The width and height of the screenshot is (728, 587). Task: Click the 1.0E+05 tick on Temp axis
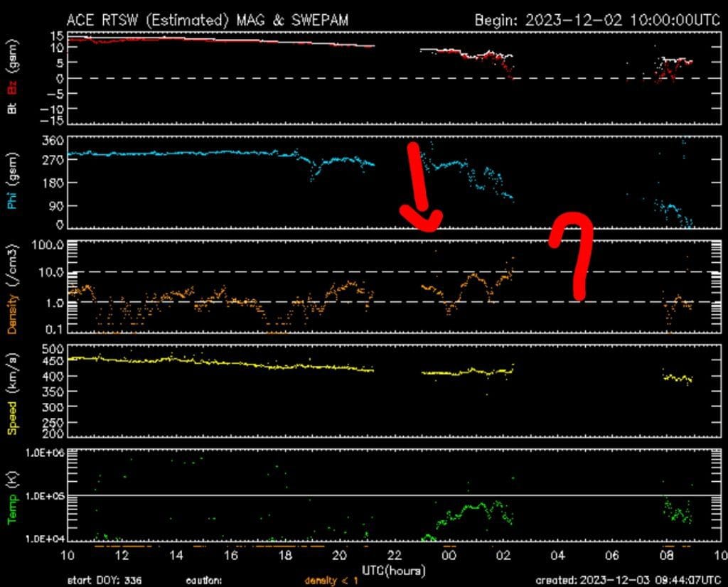click(45, 495)
